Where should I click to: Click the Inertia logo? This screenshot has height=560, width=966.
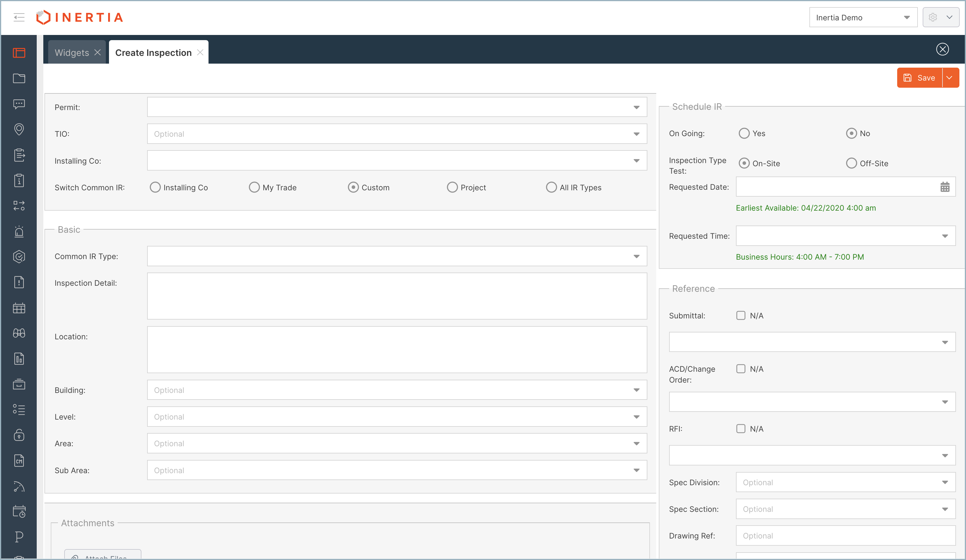[80, 17]
